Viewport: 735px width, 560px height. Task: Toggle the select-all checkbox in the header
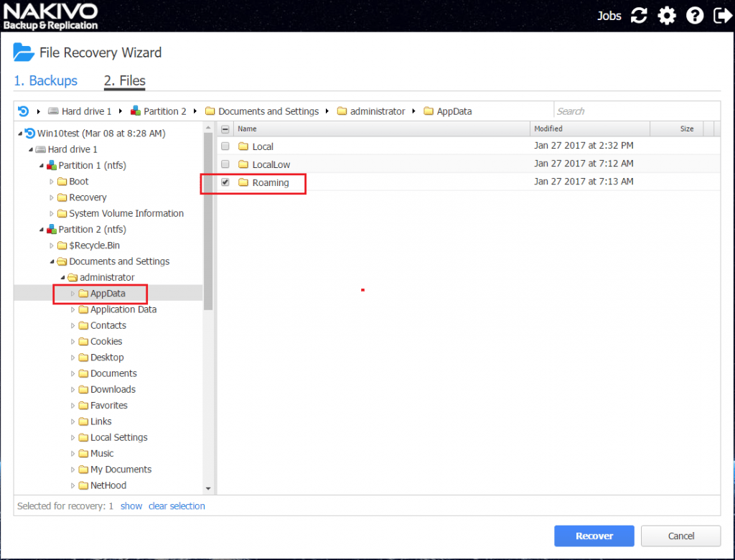225,129
